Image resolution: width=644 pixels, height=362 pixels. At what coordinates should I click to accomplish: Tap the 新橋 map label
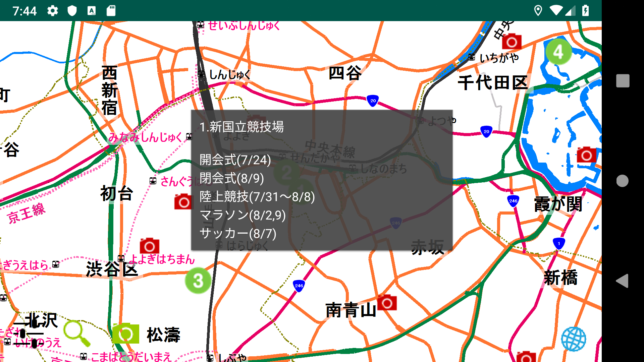pos(560,278)
